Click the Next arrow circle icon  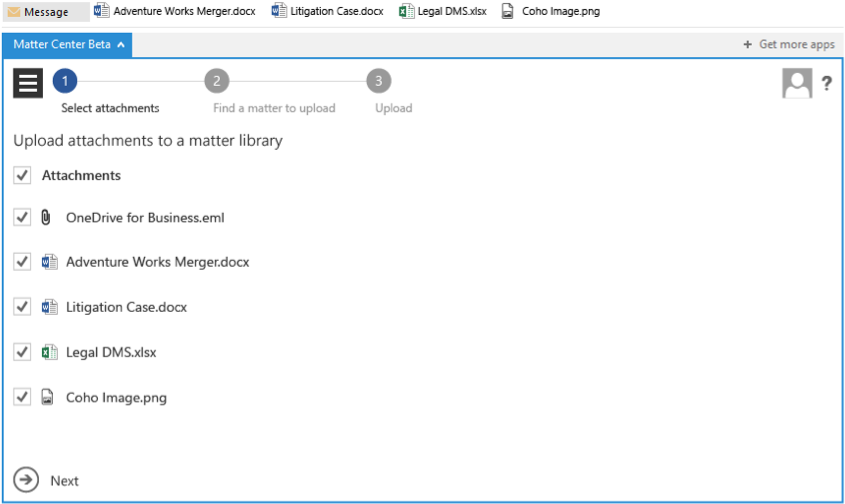[x=26, y=480]
